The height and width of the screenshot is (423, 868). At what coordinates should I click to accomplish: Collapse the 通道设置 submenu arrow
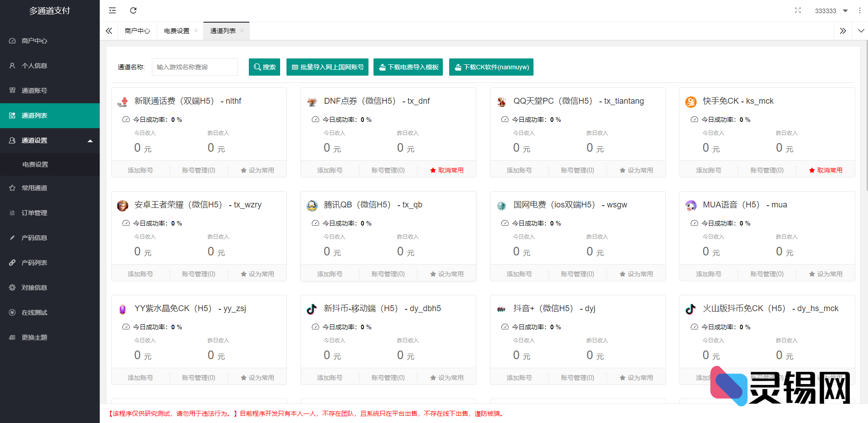[90, 140]
